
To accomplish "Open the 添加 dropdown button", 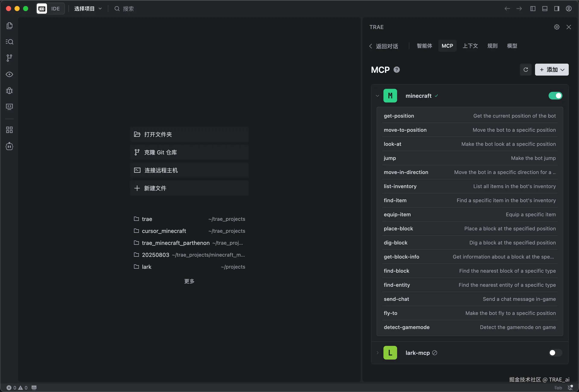I will point(552,70).
